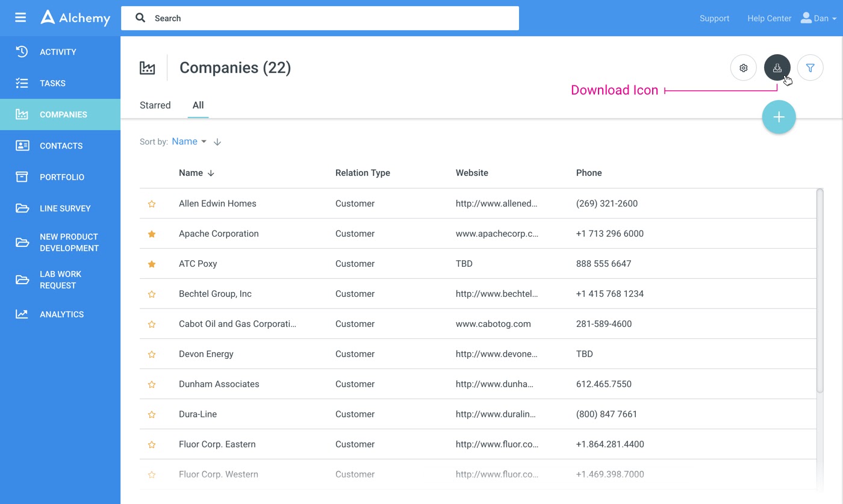Viewport: 843px width, 504px height.
Task: Click the download icon button
Action: coord(777,68)
